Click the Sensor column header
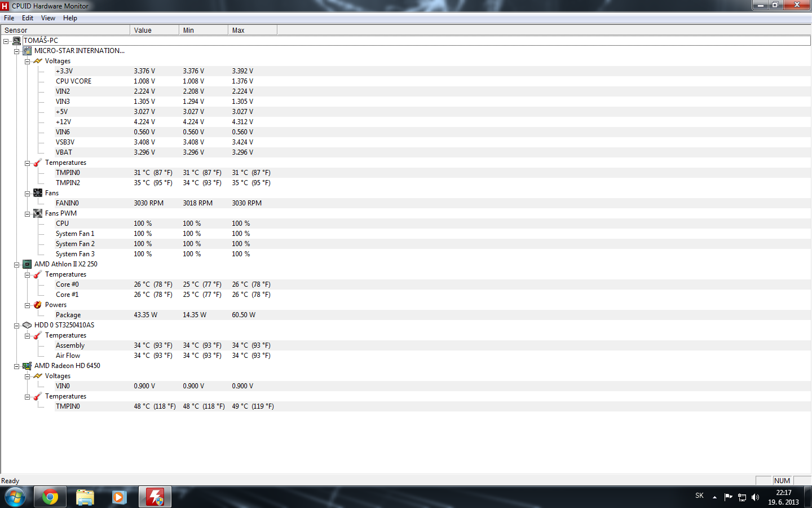Viewport: 812px width, 508px height. click(65, 30)
